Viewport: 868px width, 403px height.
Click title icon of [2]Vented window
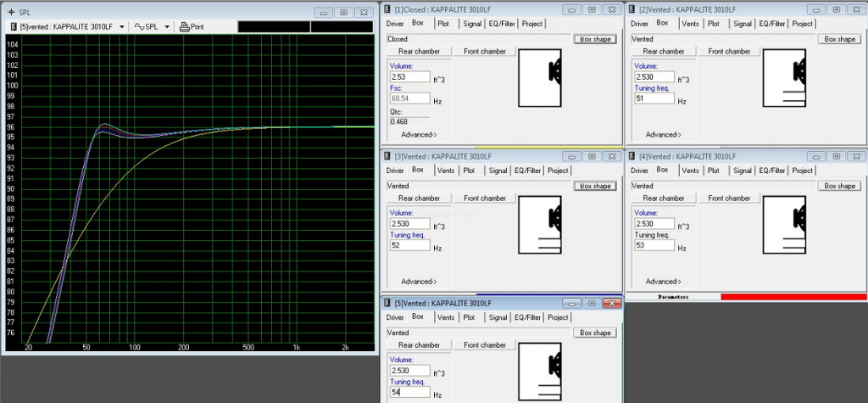click(x=632, y=9)
